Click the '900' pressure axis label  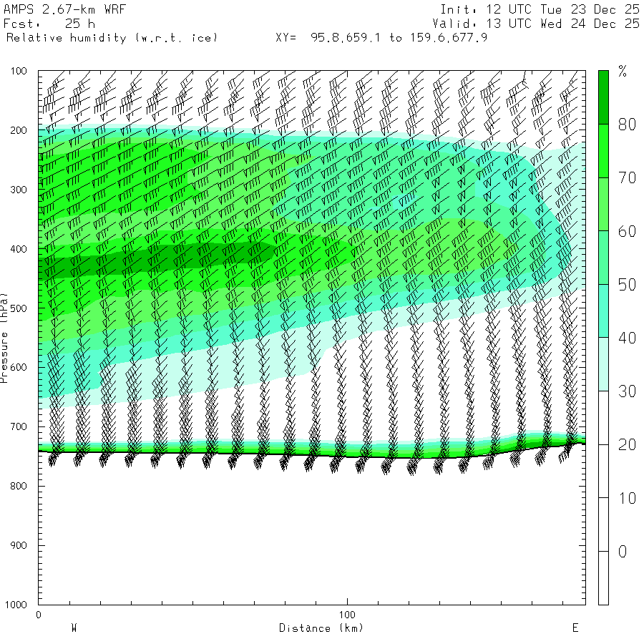click(19, 545)
